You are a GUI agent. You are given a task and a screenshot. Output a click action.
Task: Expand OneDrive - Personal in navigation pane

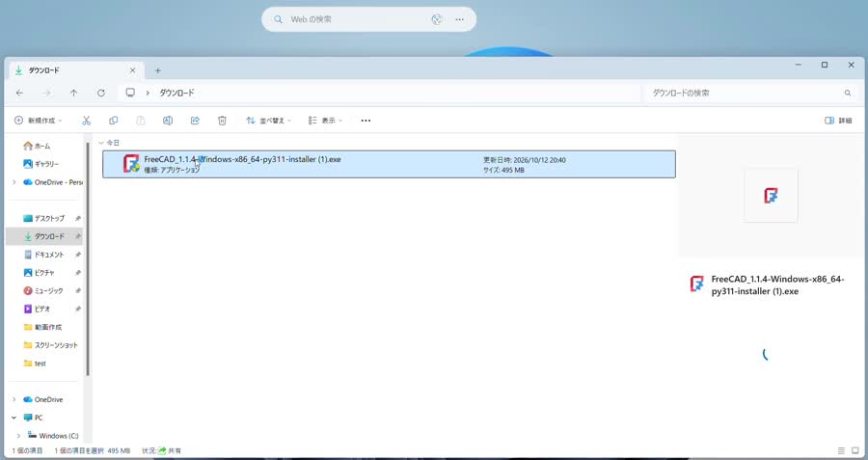point(14,182)
